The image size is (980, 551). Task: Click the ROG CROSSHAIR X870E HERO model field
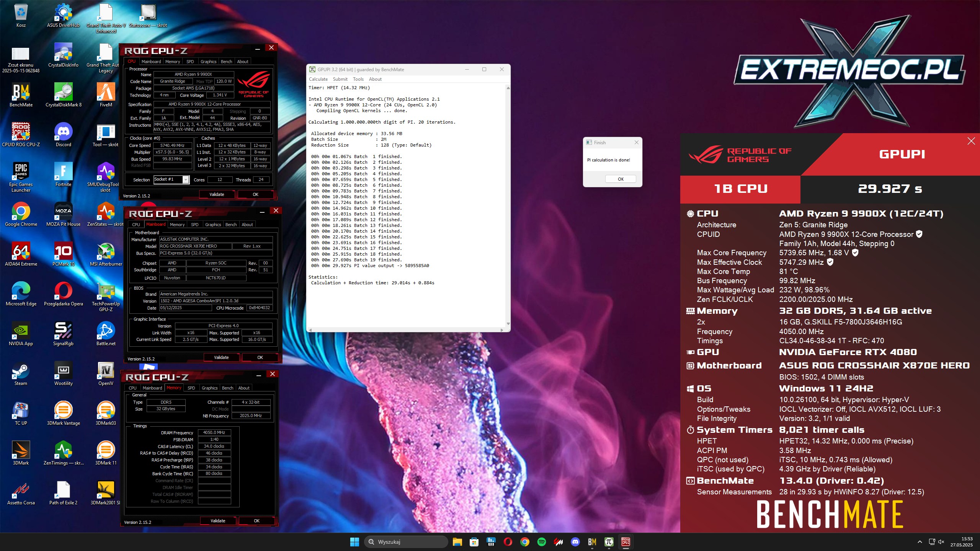click(195, 246)
